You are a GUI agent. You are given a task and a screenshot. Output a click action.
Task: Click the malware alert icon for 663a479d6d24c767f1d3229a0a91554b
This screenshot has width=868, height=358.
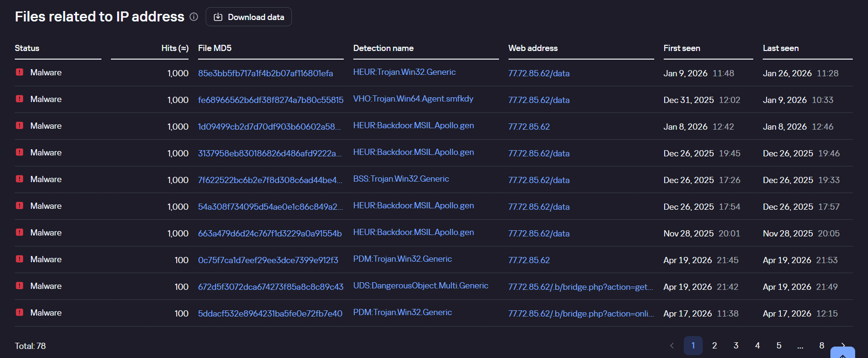click(20, 232)
